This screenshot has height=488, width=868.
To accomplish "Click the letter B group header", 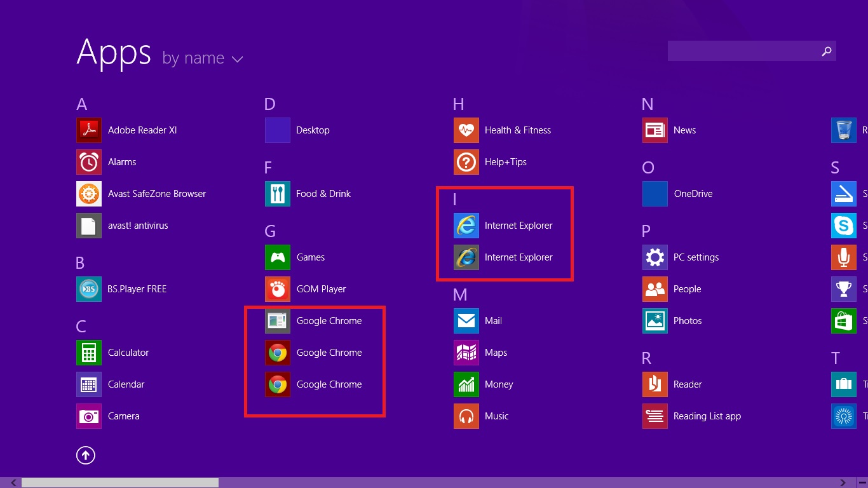I will 80,263.
